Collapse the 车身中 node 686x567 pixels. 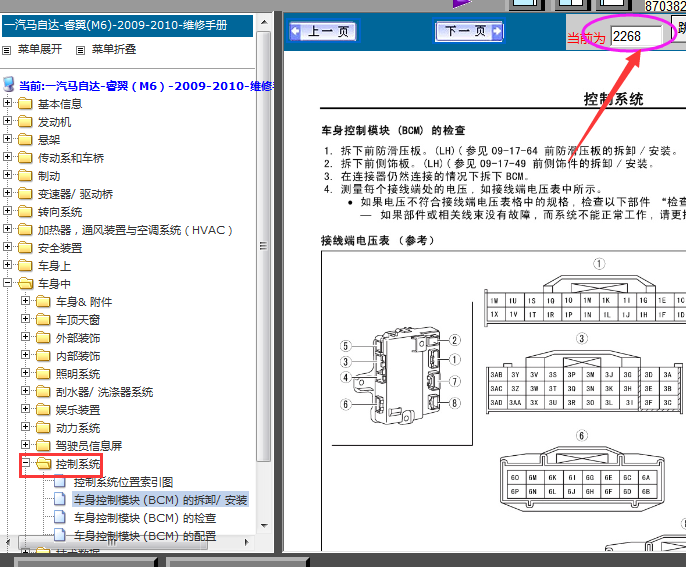7,283
